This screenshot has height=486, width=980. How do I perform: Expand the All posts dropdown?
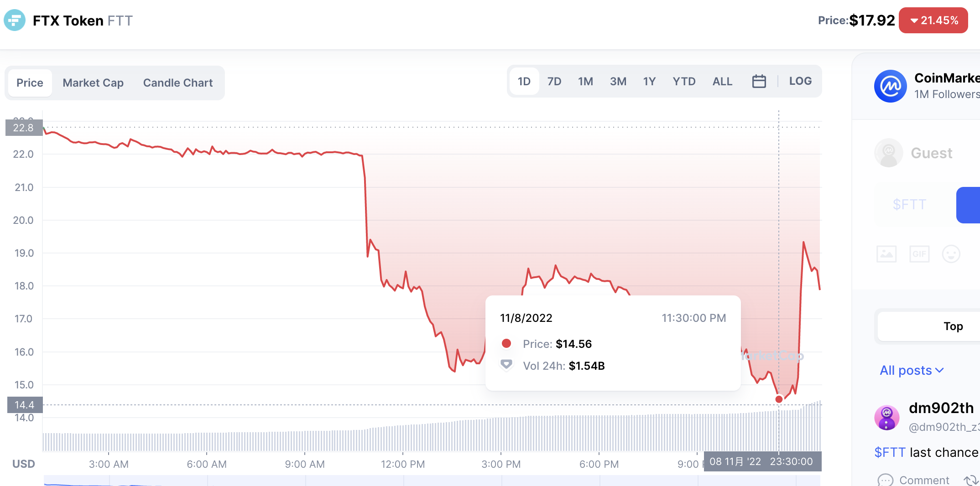coord(911,370)
